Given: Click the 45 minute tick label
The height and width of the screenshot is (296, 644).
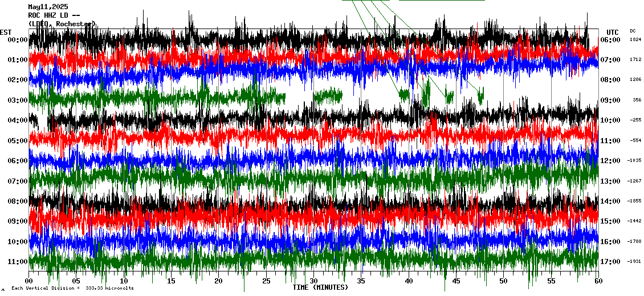Looking at the screenshot, I should (x=455, y=281).
